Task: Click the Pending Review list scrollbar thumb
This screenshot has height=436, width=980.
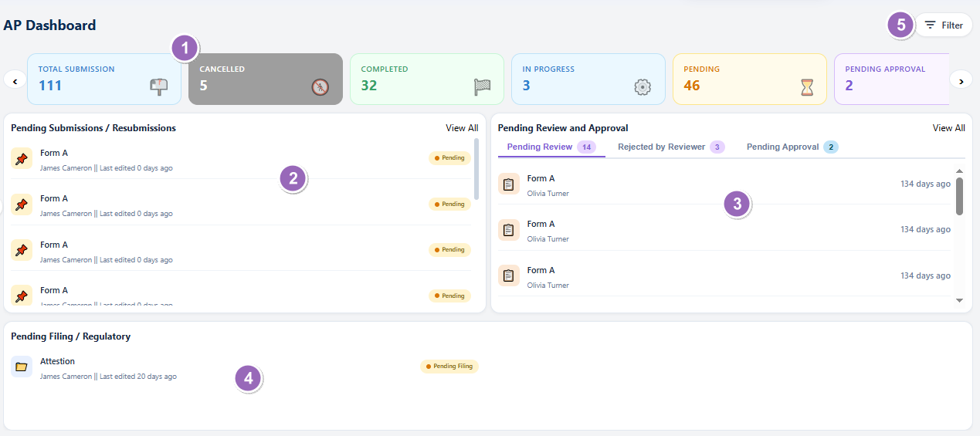Action: [x=959, y=196]
